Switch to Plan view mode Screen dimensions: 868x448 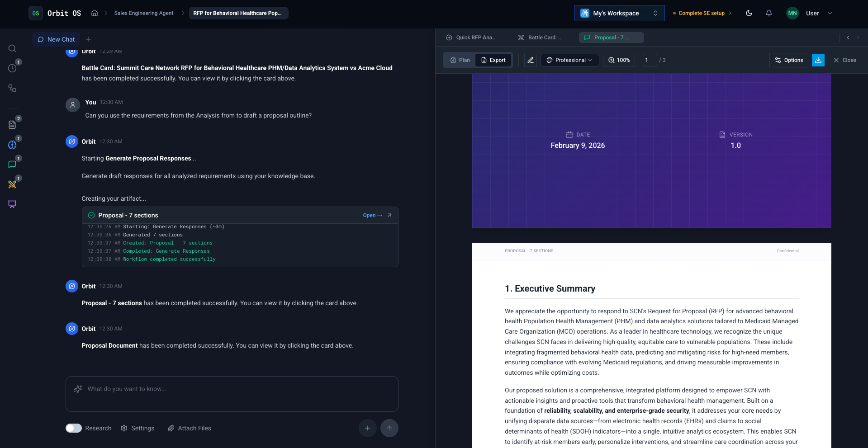[460, 60]
